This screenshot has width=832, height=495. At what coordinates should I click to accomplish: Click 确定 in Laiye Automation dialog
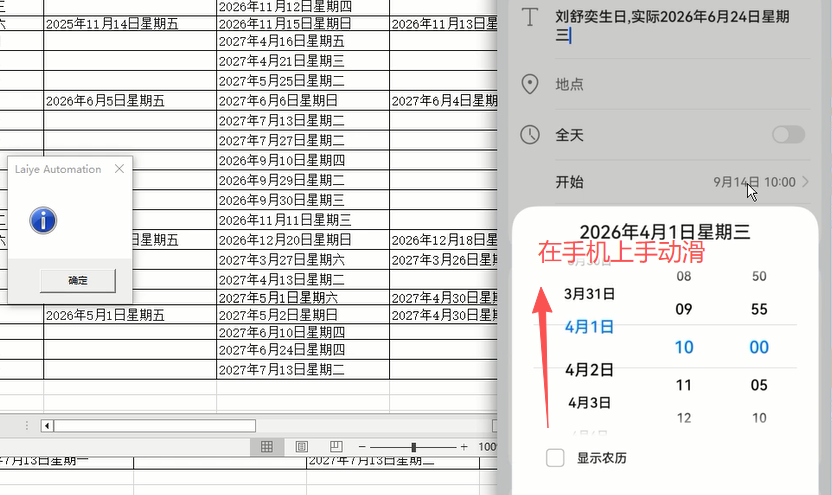click(77, 281)
